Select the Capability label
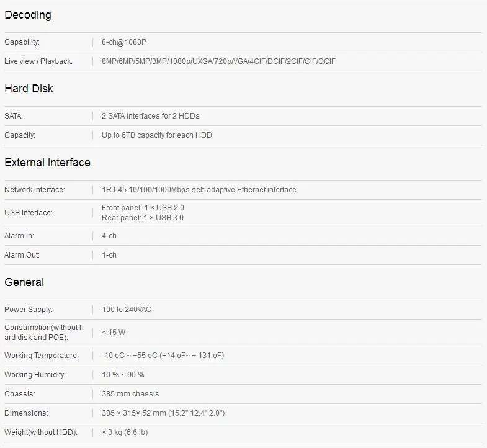The height and width of the screenshot is (448, 487). [x=22, y=42]
